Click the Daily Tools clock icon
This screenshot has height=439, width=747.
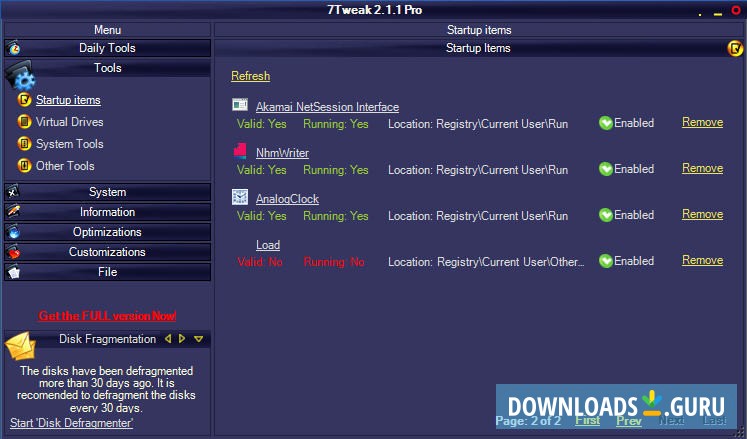pyautogui.click(x=14, y=48)
